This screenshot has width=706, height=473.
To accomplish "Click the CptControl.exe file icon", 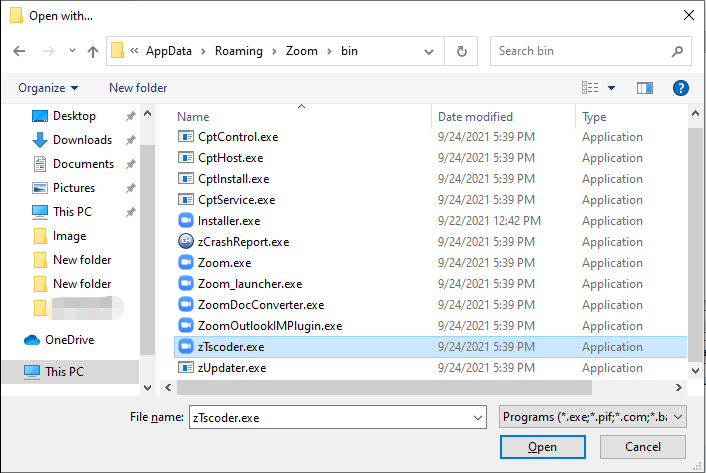I will tap(186, 136).
